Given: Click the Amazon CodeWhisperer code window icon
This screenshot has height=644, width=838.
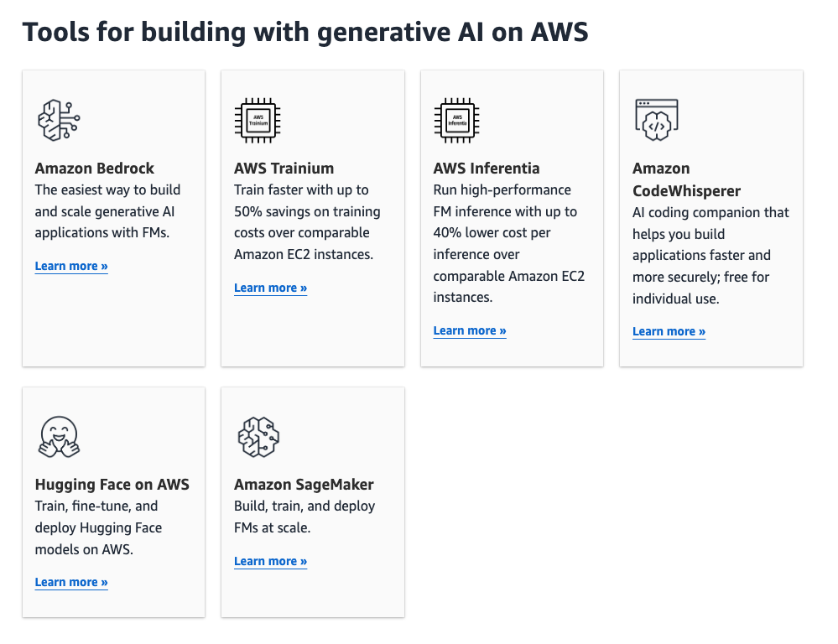Looking at the screenshot, I should [656, 120].
